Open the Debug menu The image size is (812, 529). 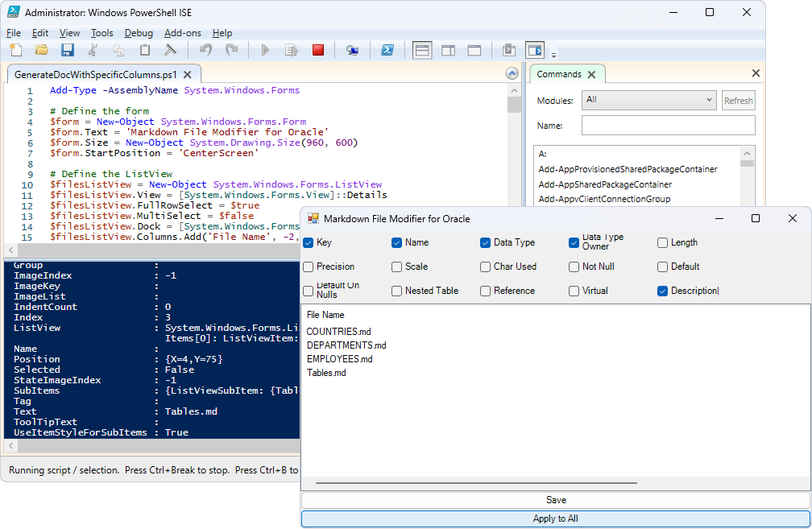pos(139,33)
